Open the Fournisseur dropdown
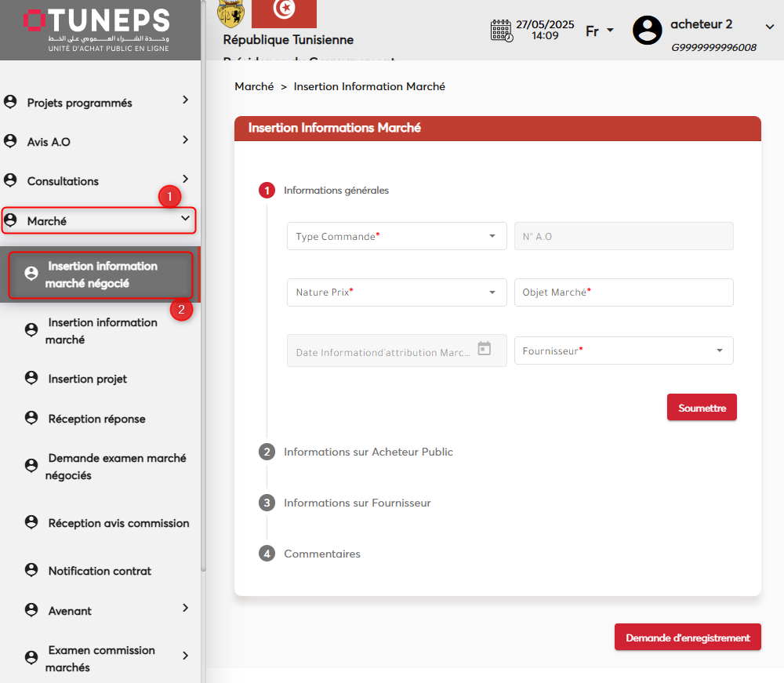The width and height of the screenshot is (784, 683). 623,351
